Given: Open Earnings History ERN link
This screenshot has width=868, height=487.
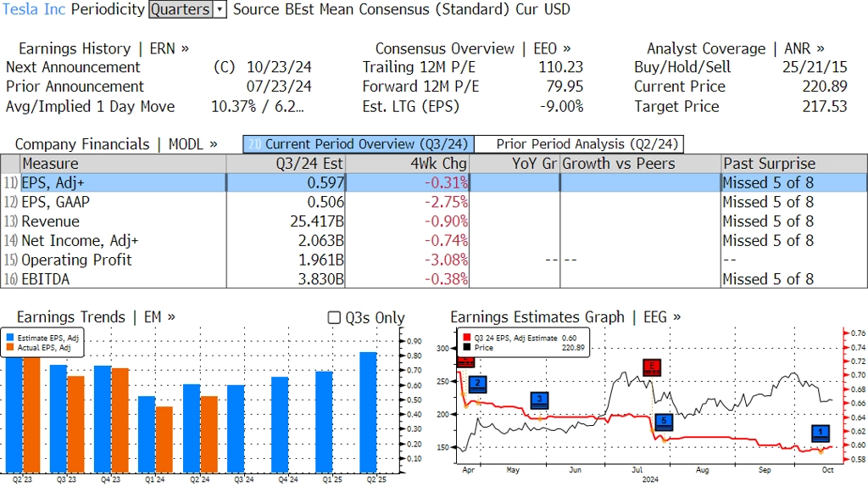Looking at the screenshot, I should [x=103, y=48].
